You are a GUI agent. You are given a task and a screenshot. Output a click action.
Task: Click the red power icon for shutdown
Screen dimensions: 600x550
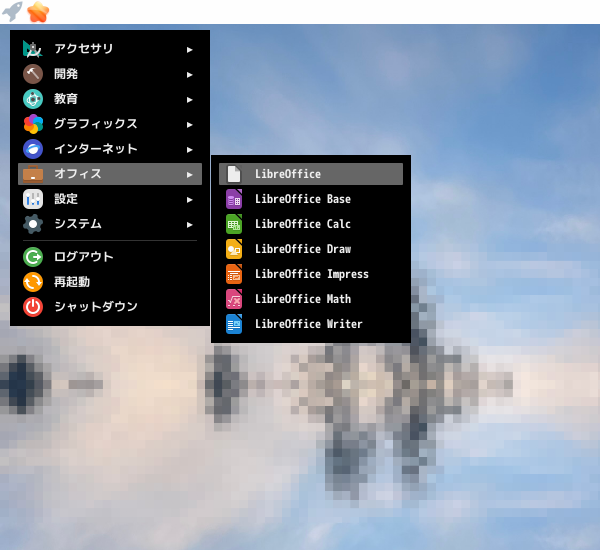[33, 307]
